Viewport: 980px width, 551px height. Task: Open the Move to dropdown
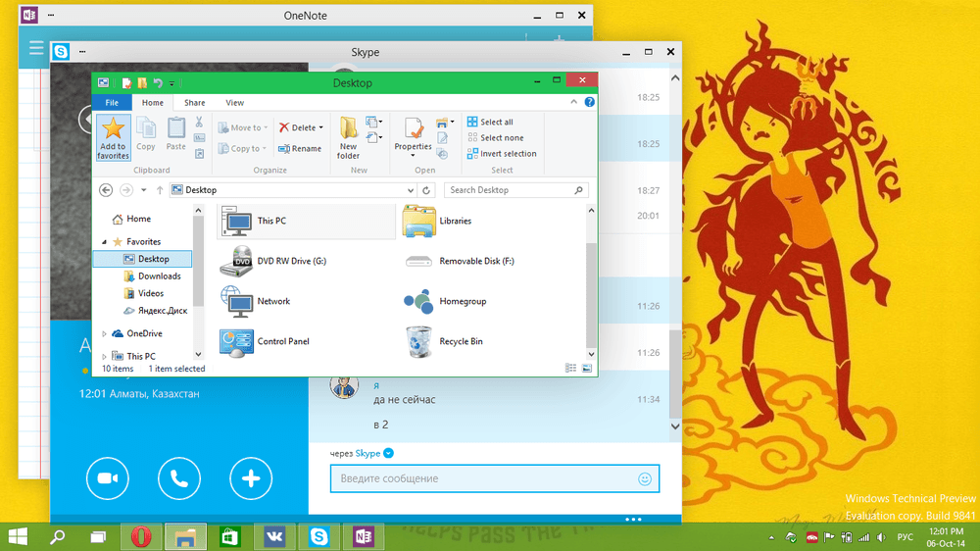[x=243, y=127]
